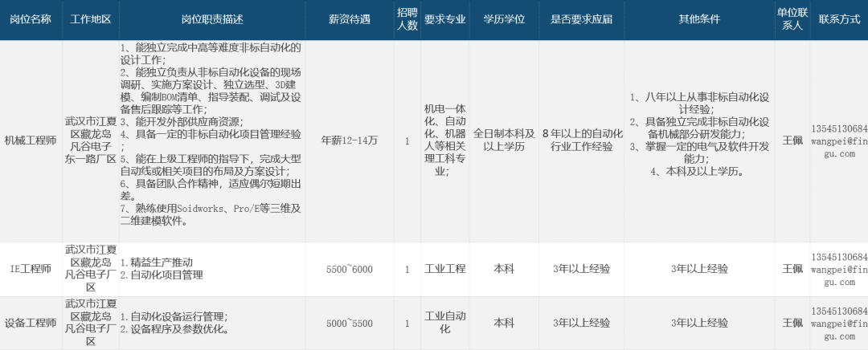Click the 岗位职责描述 header cell
Viewport: 868px width, 350px height.
(x=212, y=19)
